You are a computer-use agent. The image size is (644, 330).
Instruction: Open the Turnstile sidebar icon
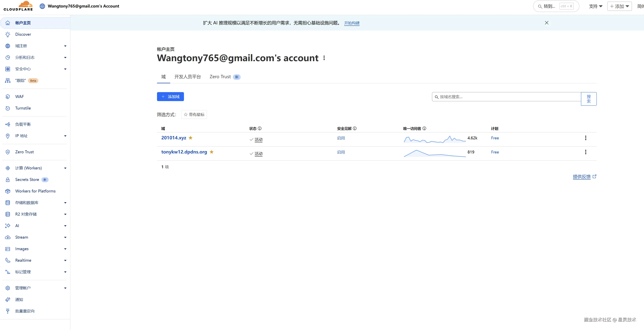pyautogui.click(x=8, y=108)
